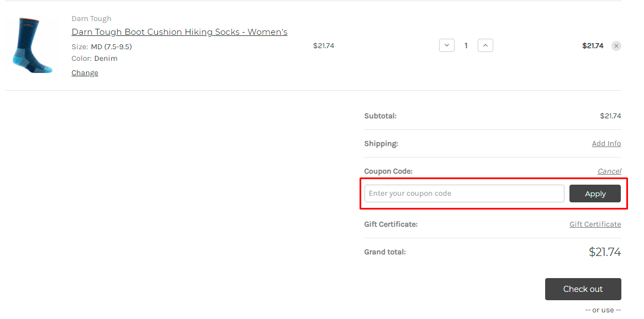Open the Darn Tough socks product thumbnail
The image size is (644, 319).
tap(32, 46)
